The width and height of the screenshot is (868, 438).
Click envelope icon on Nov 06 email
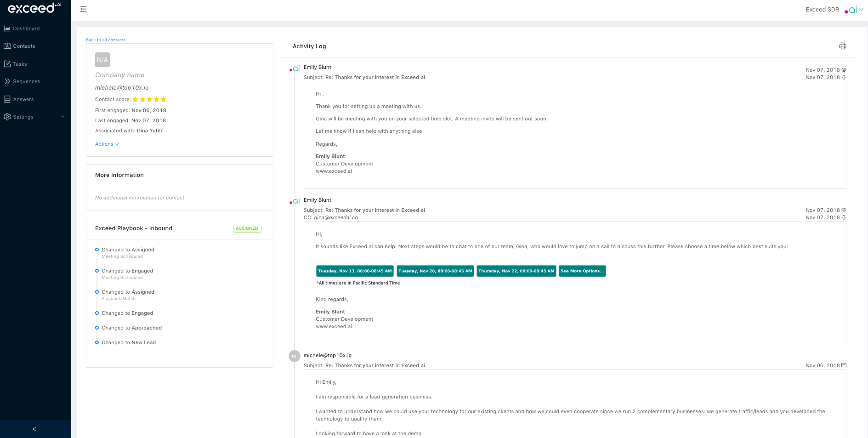(844, 365)
